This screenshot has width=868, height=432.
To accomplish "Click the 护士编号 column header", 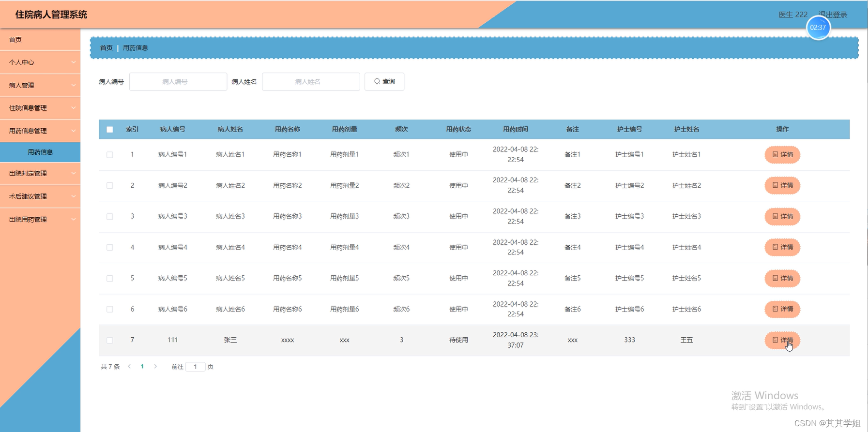I will [x=629, y=129].
